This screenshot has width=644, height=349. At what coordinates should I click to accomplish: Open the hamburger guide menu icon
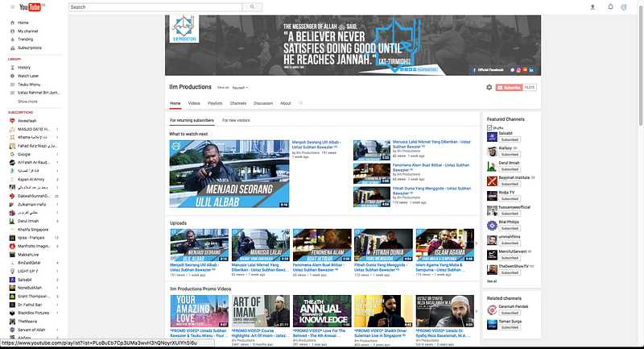12,7
